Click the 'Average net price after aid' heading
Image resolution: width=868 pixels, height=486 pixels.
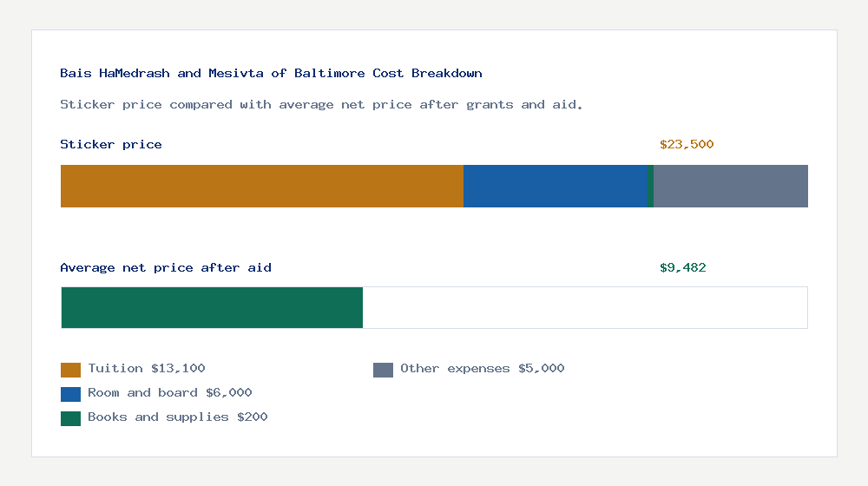coord(166,268)
